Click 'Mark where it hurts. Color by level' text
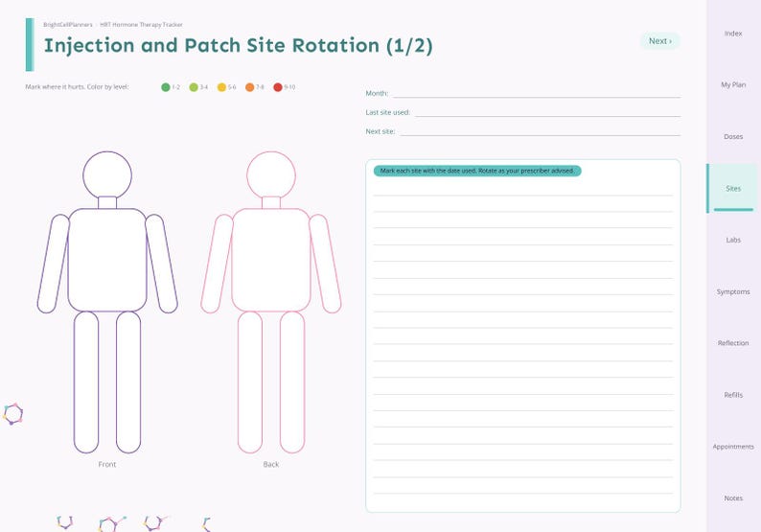This screenshot has height=532, width=761. coord(77,87)
